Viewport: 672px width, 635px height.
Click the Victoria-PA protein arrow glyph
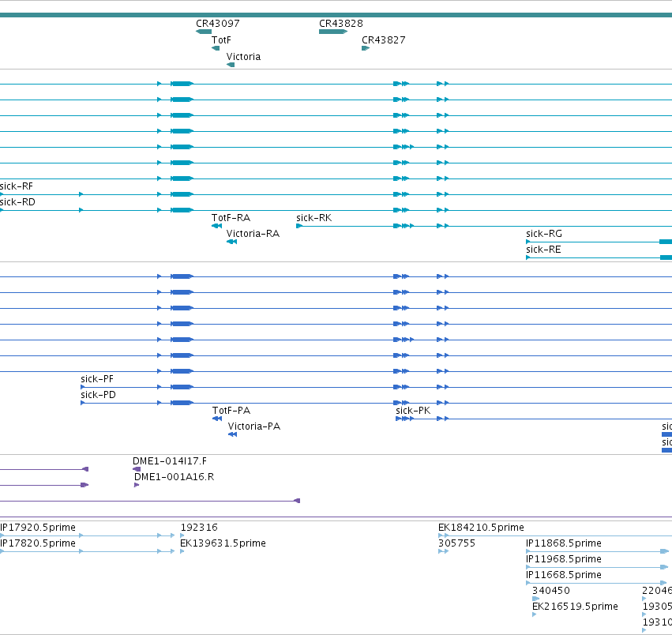click(232, 434)
